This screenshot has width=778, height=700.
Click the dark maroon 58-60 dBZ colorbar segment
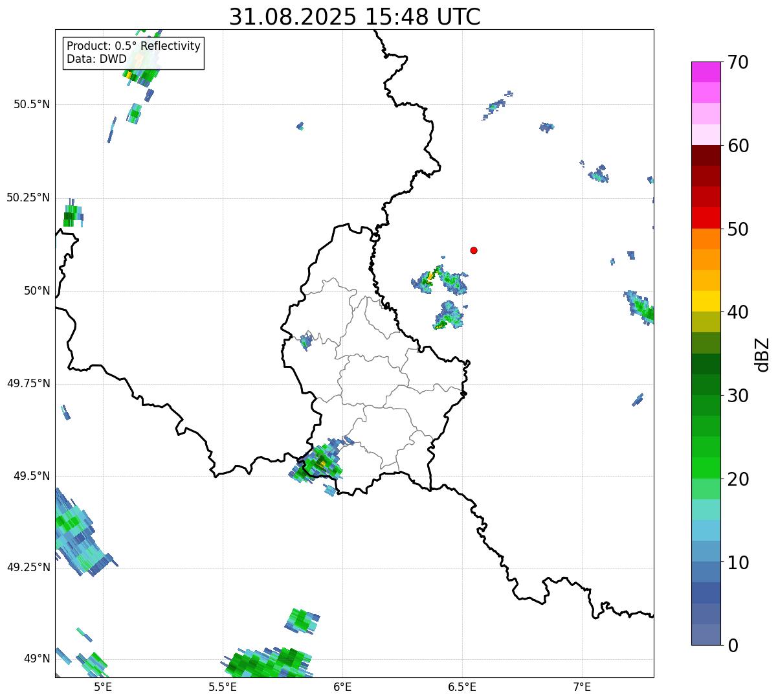pos(706,155)
